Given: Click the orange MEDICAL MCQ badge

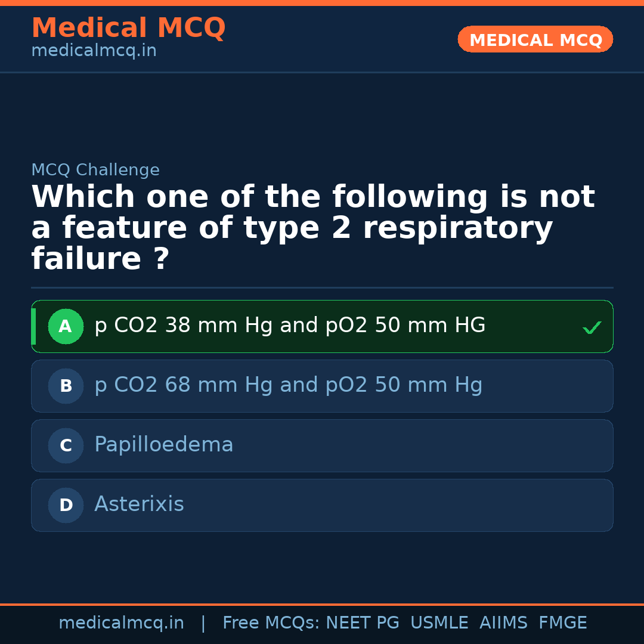Looking at the screenshot, I should point(535,40).
